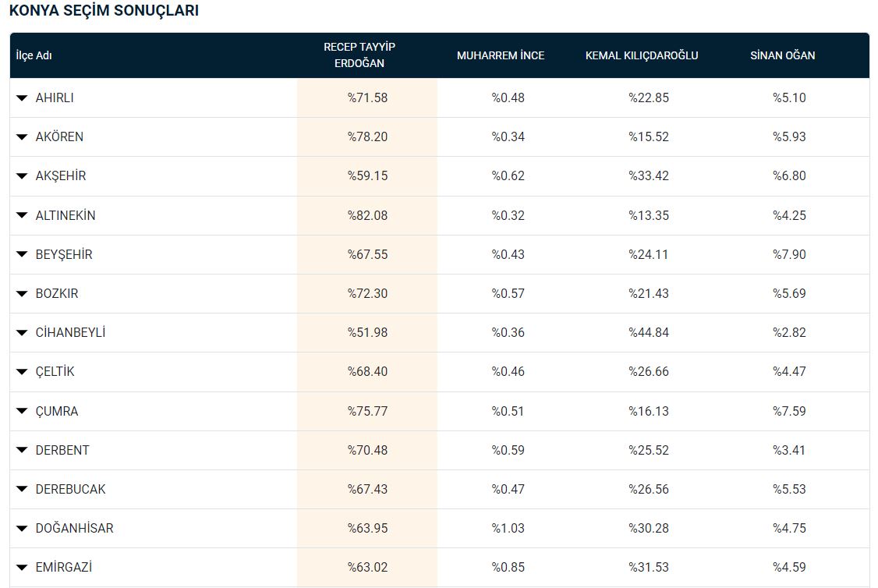878x588 pixels.
Task: Expand the AKÖREN row triangle
Action: coord(22,137)
